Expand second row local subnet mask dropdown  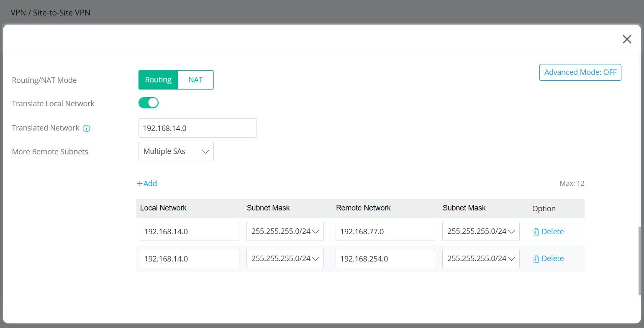285,259
